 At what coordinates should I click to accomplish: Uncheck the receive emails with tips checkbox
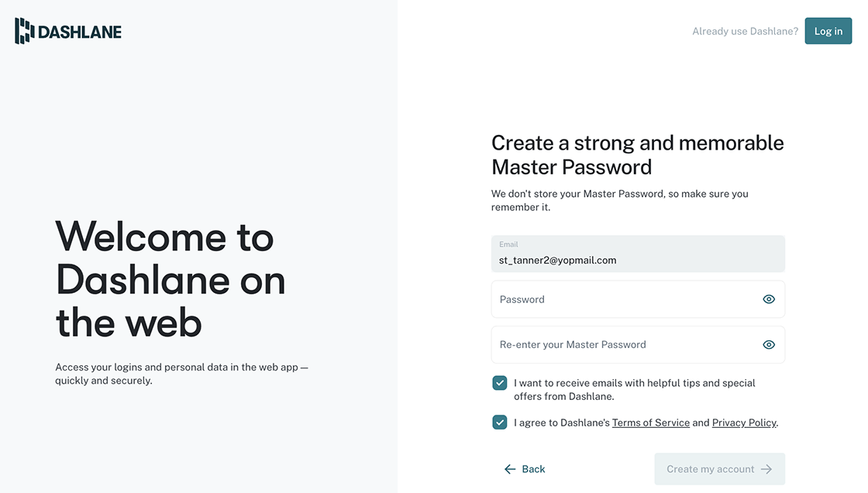pyautogui.click(x=499, y=383)
